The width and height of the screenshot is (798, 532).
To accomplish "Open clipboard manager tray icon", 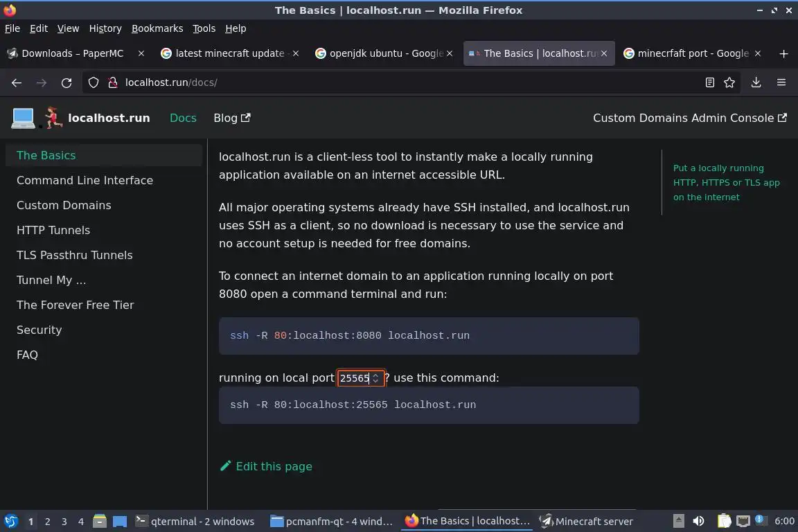I will pos(724,521).
